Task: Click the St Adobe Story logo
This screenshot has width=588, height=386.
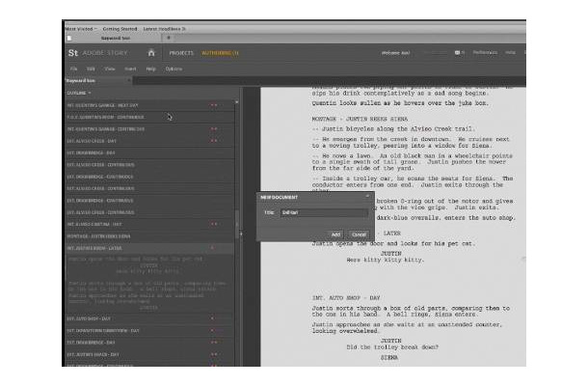Action: pyautogui.click(x=98, y=53)
